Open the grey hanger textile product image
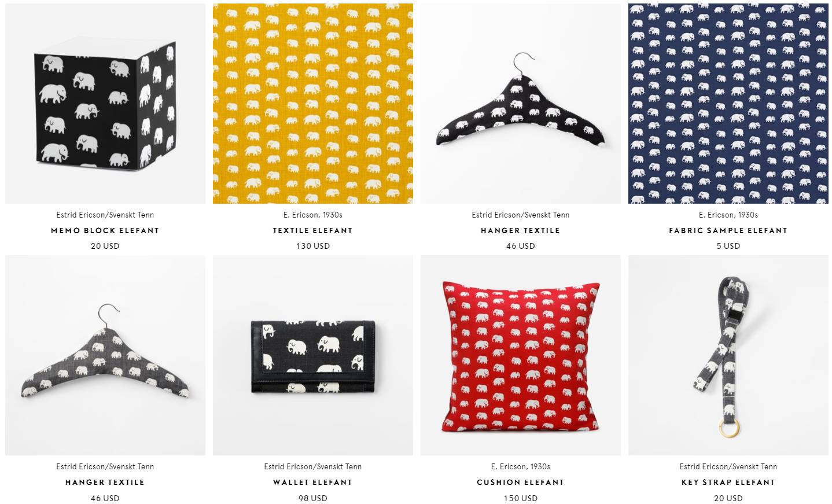This screenshot has width=832, height=504. click(x=105, y=355)
